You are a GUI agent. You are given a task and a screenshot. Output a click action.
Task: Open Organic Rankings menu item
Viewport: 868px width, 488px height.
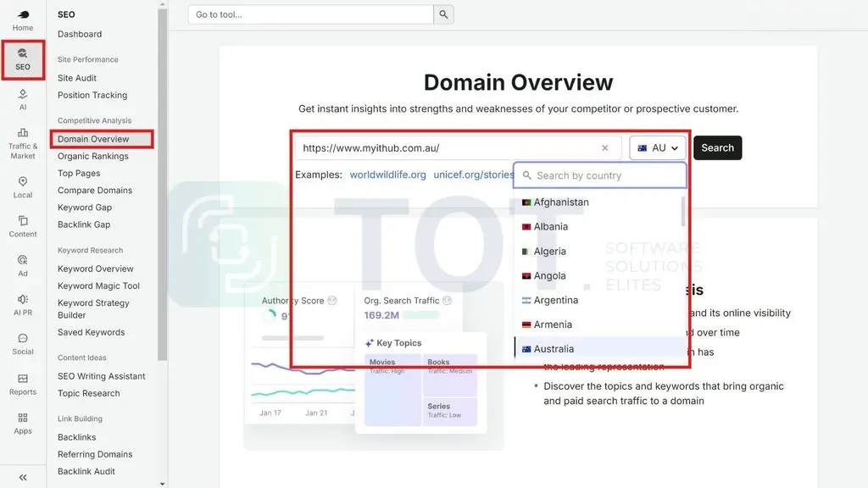93,156
